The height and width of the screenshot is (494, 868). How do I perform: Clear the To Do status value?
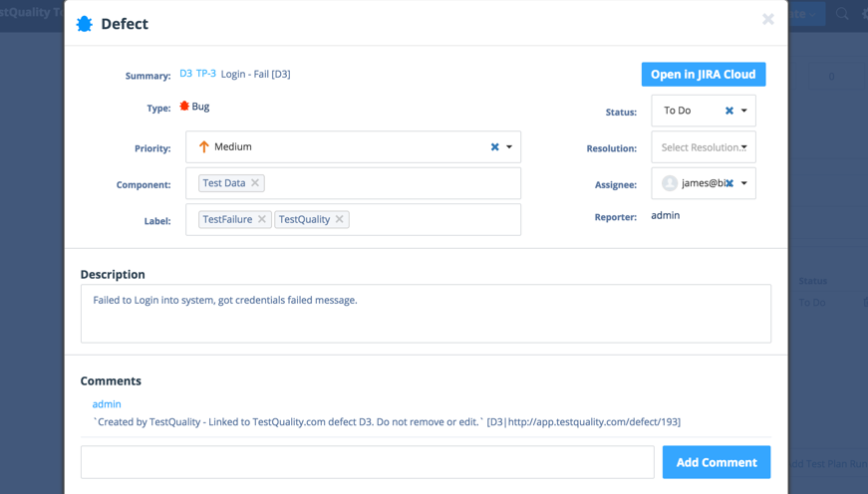(729, 111)
